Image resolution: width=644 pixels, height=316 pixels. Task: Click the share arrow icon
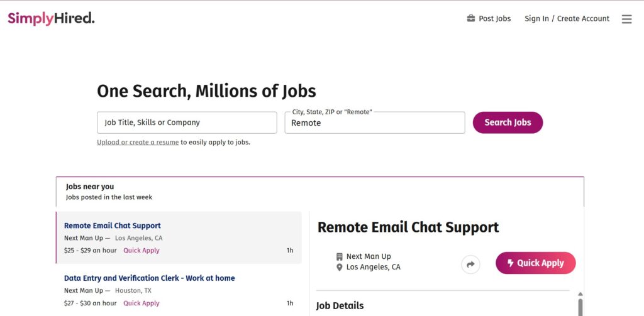click(x=470, y=264)
